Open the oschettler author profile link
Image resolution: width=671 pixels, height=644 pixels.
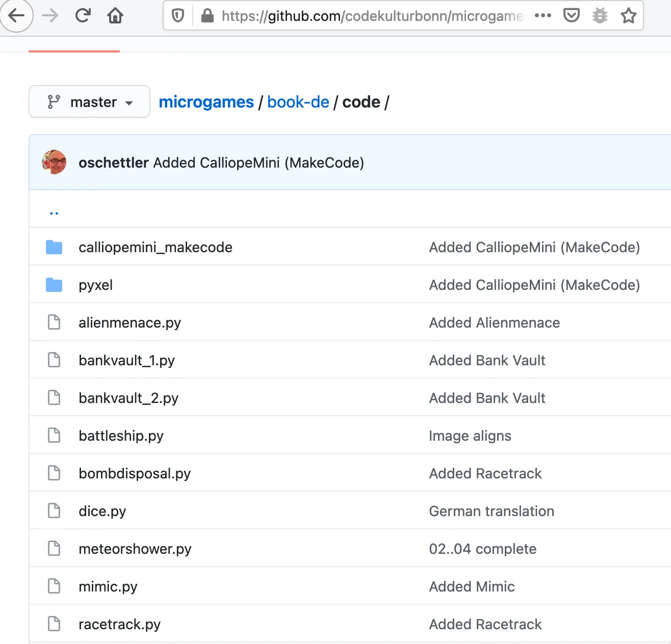click(x=113, y=163)
